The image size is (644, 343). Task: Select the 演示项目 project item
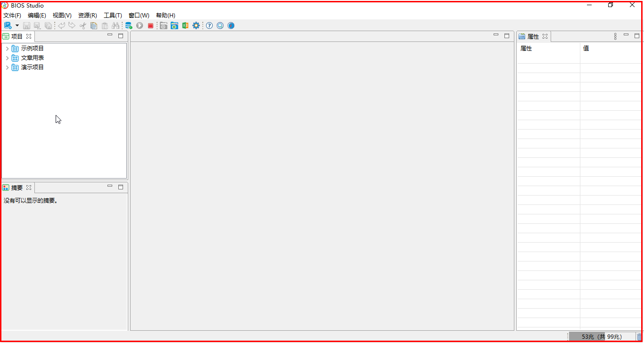(32, 67)
